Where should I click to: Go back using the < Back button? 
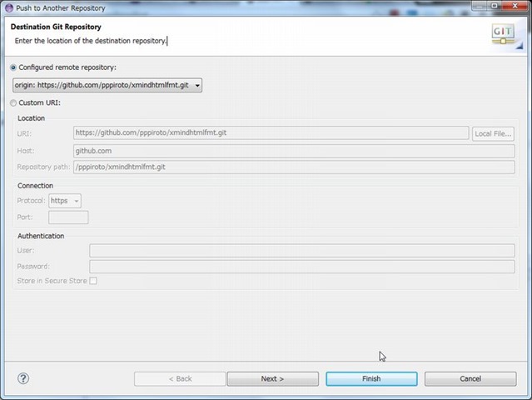180,378
